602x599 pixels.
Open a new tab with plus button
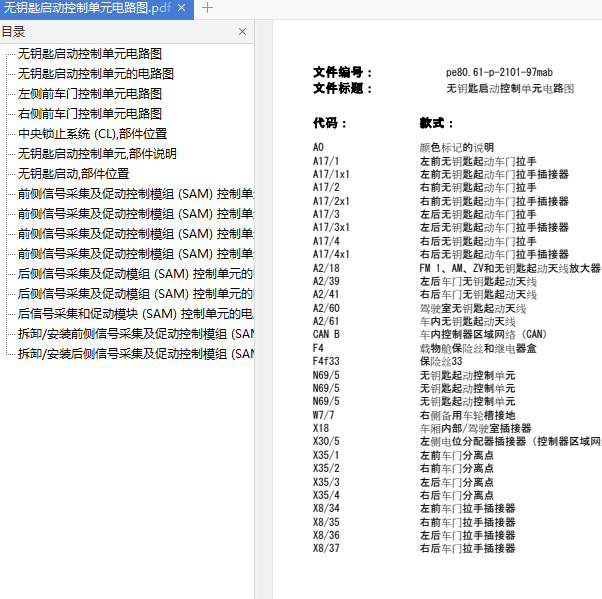(x=207, y=8)
